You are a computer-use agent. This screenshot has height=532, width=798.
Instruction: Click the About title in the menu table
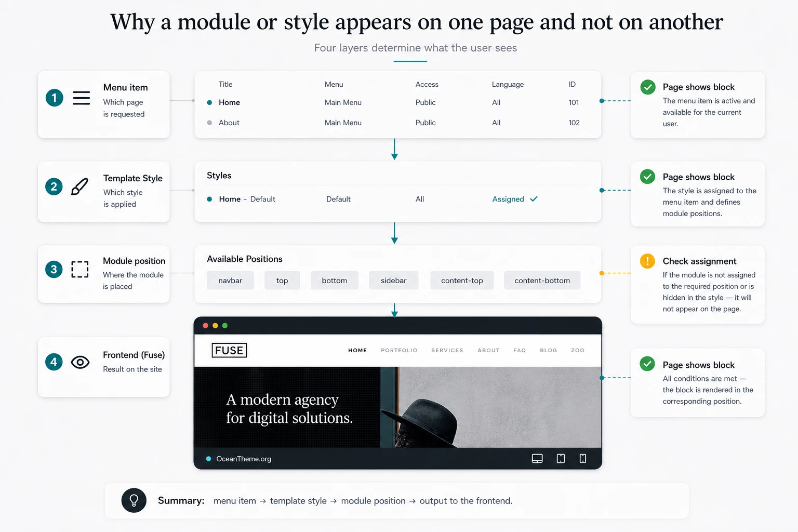[x=229, y=123]
